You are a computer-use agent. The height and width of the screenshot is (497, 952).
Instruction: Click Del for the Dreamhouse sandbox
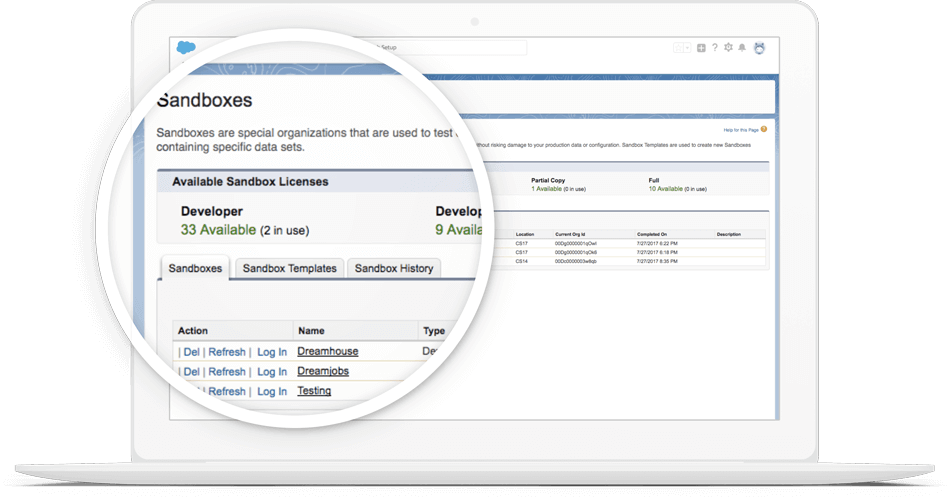[x=191, y=352]
